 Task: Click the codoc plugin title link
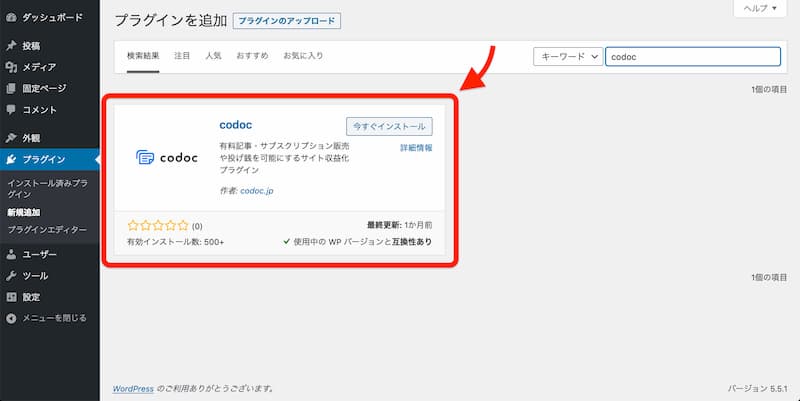(236, 125)
